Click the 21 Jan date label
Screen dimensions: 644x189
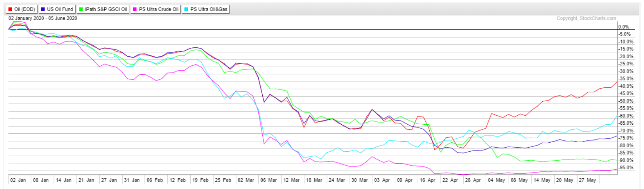(x=86, y=180)
